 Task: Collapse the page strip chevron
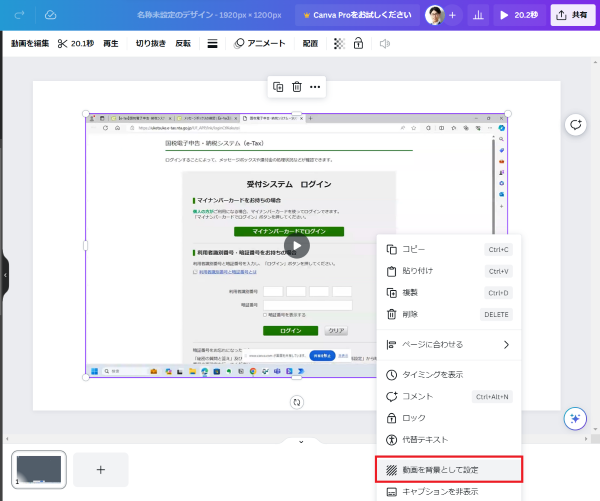pos(301,442)
